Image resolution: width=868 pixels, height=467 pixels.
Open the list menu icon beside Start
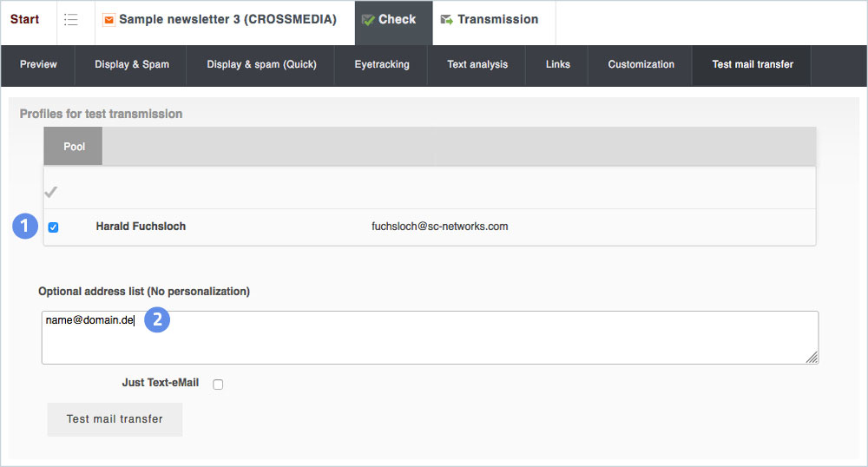pyautogui.click(x=71, y=20)
